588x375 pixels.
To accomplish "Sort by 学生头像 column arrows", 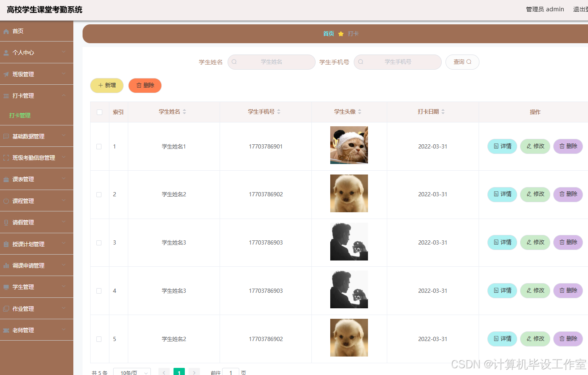I will click(360, 112).
